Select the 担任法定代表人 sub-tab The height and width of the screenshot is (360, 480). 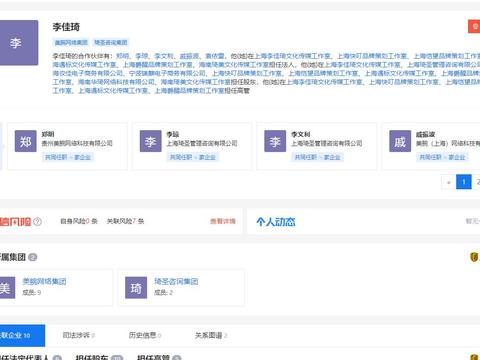click(31, 357)
